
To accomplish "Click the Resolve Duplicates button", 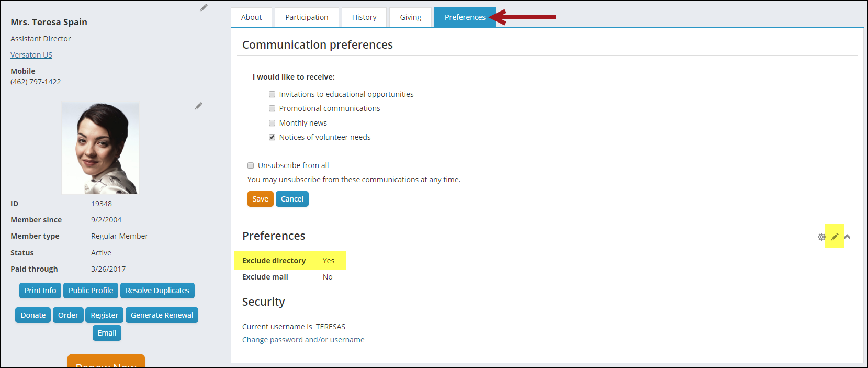I will click(157, 291).
